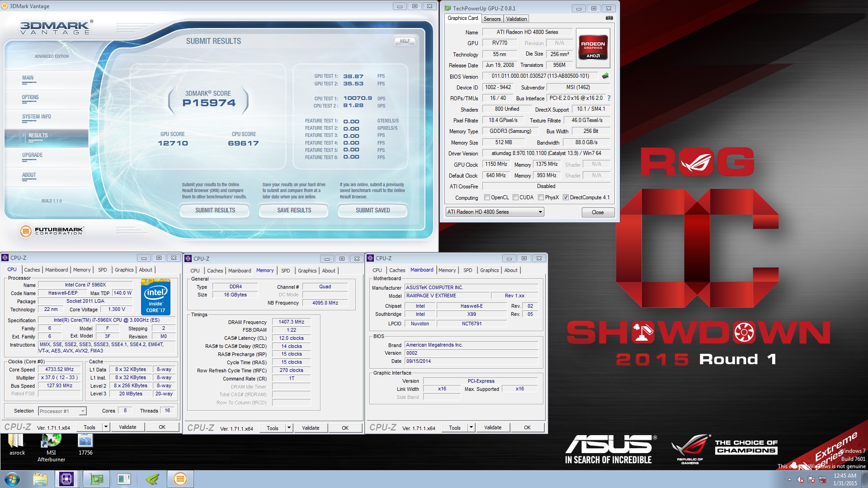Open the asrock folder on the desktop
The height and width of the screenshot is (488, 868).
click(17, 444)
